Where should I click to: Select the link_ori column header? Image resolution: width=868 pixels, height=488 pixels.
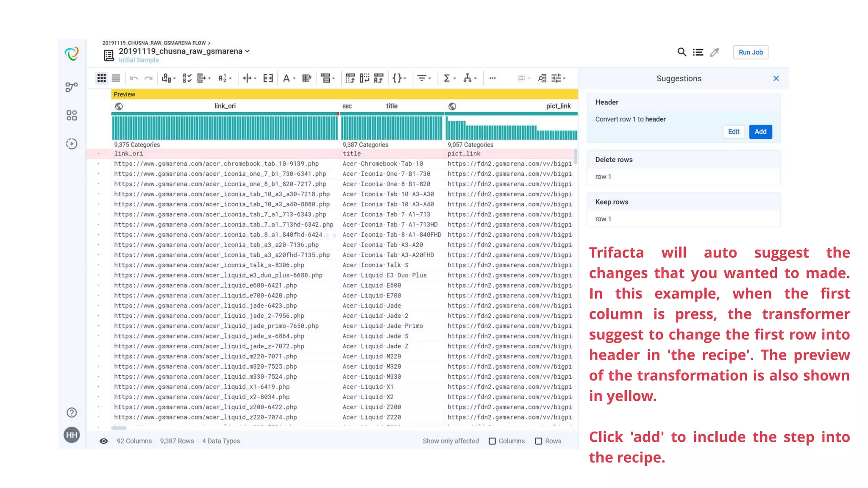click(225, 106)
